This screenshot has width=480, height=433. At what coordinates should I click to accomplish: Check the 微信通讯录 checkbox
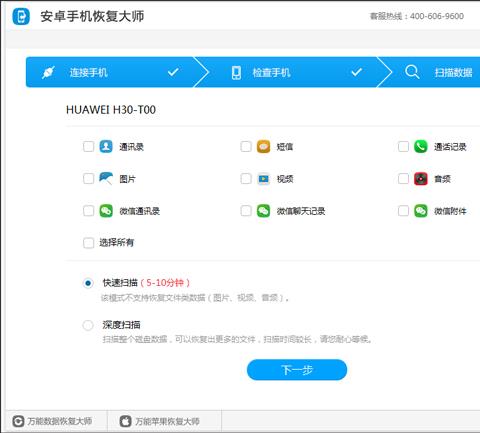(88, 211)
